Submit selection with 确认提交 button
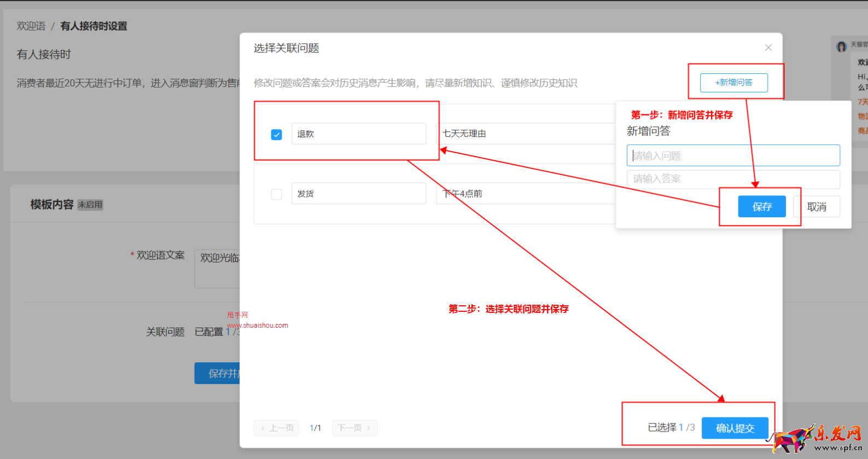Image resolution: width=868 pixels, height=459 pixels. (735, 428)
